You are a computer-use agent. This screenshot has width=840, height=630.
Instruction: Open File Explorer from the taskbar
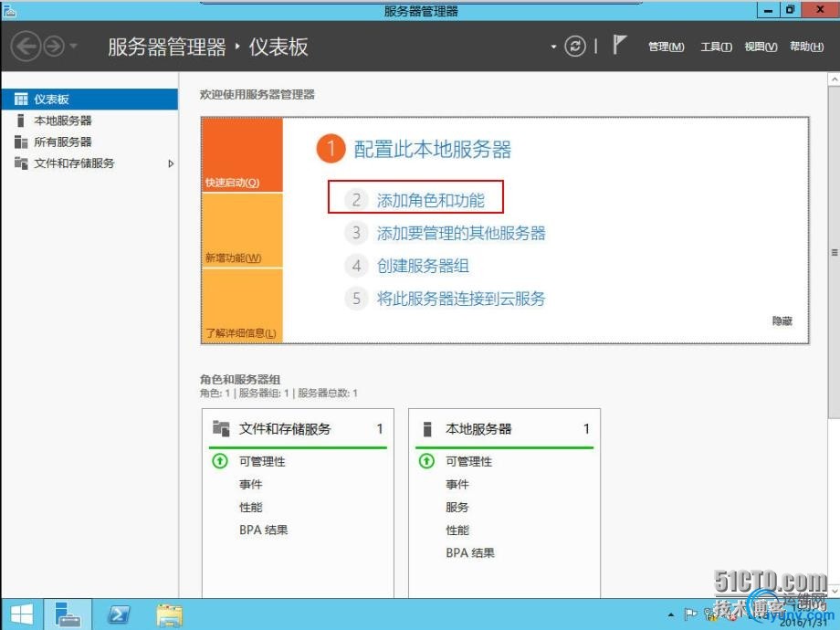[169, 614]
